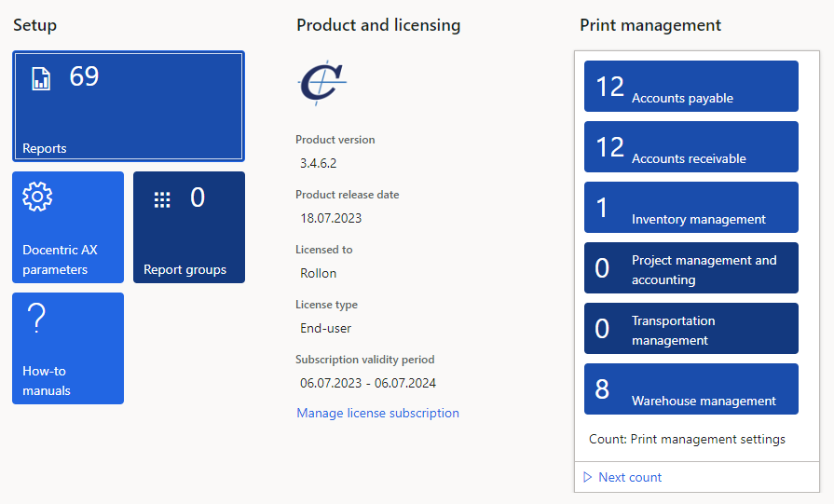Click the Licensed to field showing Rollon

point(318,273)
